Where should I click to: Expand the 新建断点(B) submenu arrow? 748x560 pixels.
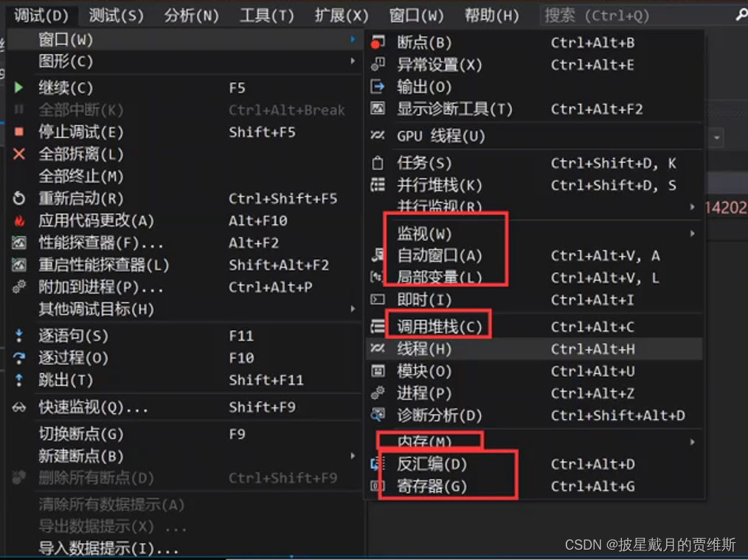tap(353, 456)
